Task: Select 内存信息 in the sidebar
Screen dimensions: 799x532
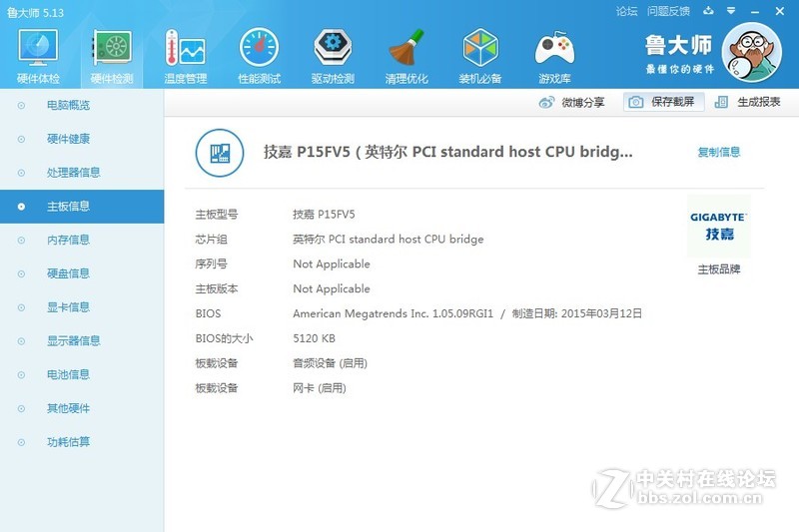Action: coord(82,240)
